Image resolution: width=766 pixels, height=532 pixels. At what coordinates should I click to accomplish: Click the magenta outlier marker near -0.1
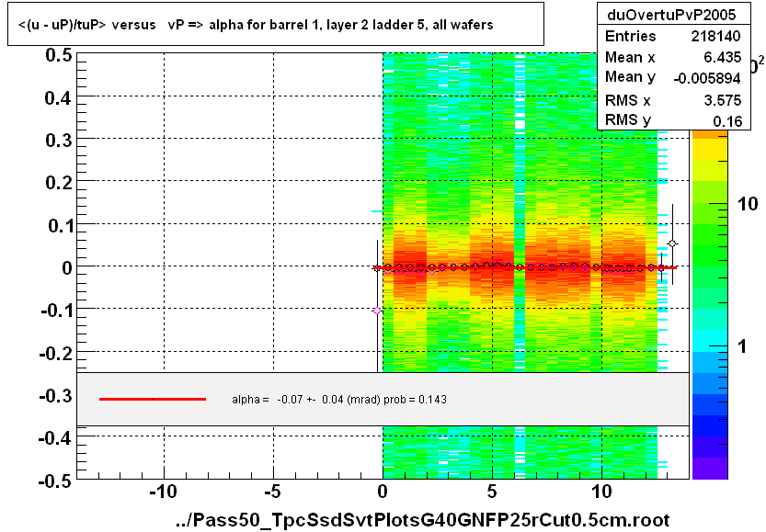[x=377, y=311]
